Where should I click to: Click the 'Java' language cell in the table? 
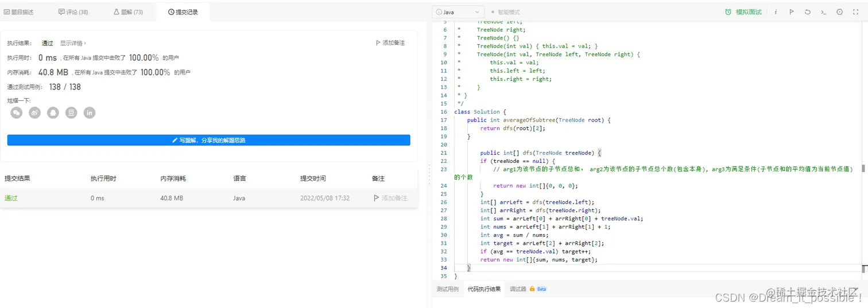tap(239, 198)
